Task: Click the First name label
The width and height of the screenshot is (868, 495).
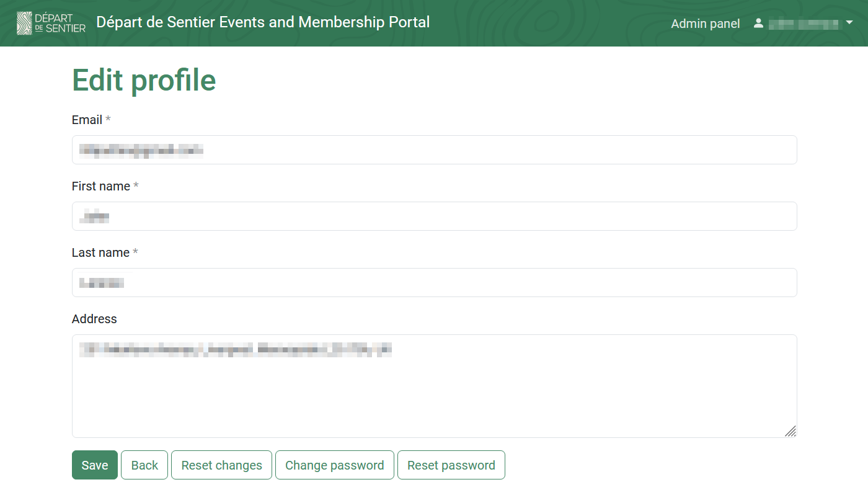Action: [105, 186]
